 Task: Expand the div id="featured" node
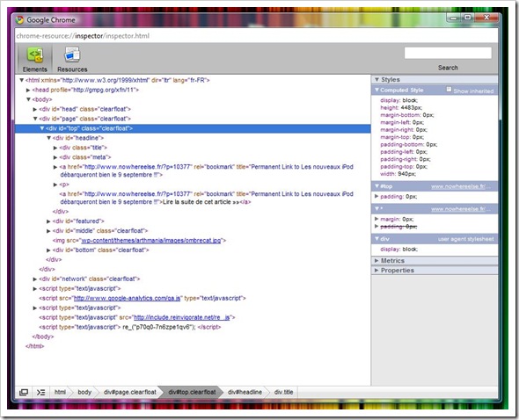(48, 221)
